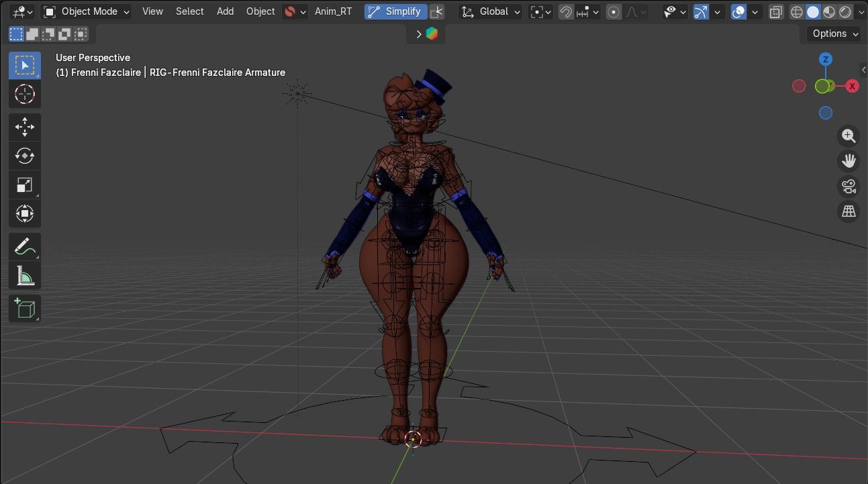Viewport: 868px width, 484px height.
Task: Open the editor type dropdown
Action: point(23,11)
